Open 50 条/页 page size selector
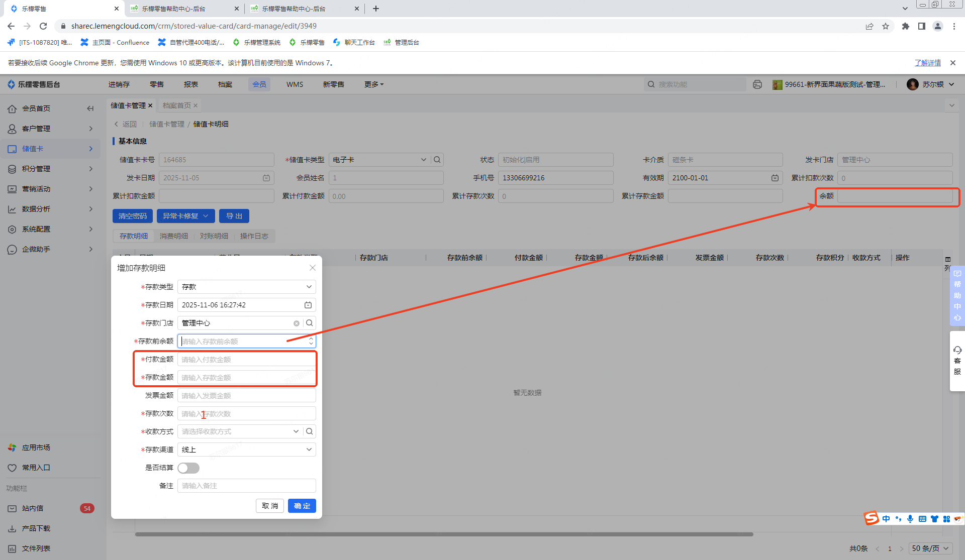The width and height of the screenshot is (965, 560). (x=930, y=548)
